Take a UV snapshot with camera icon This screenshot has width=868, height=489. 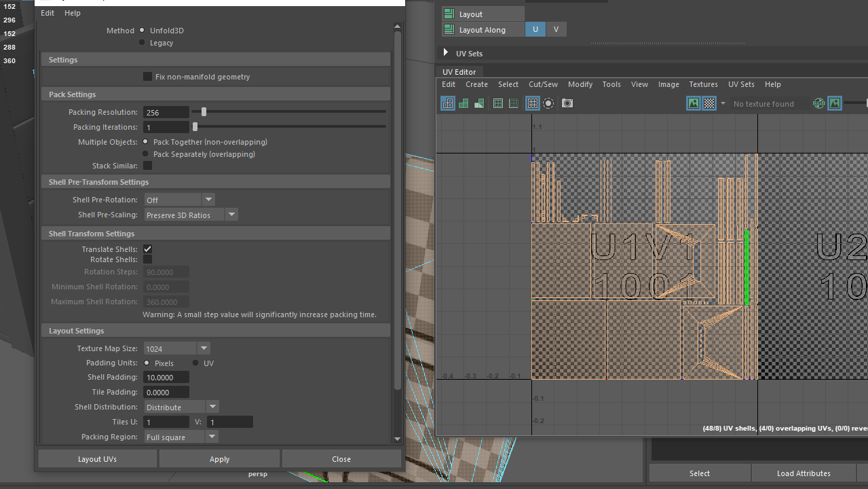pyautogui.click(x=567, y=103)
